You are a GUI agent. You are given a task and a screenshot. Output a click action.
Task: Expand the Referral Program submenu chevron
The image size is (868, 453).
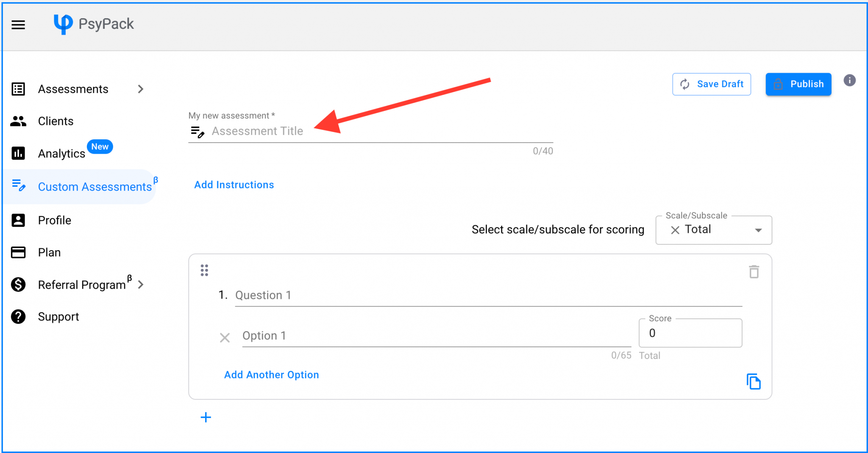(141, 285)
